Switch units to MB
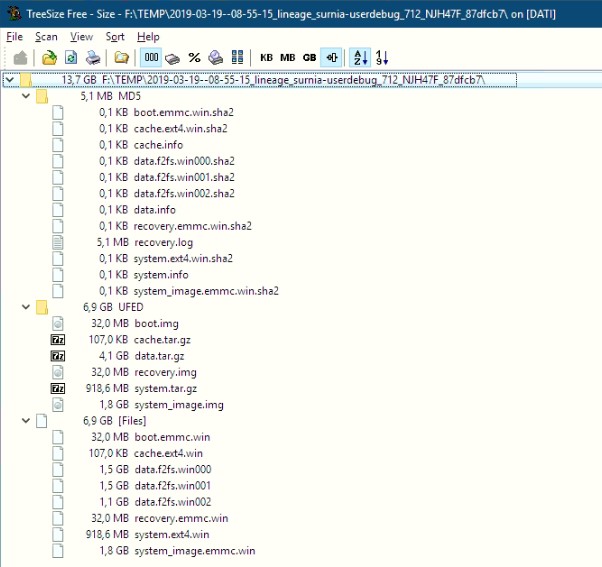 (x=288, y=57)
